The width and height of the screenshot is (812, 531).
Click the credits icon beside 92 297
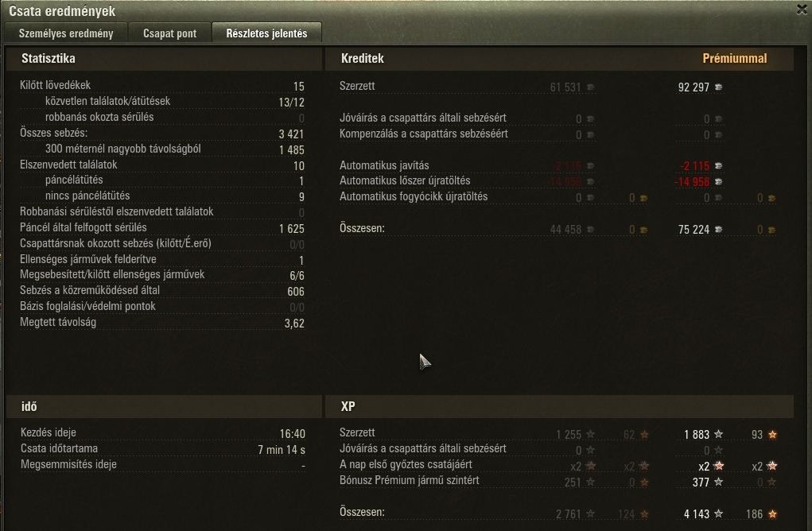[719, 87]
